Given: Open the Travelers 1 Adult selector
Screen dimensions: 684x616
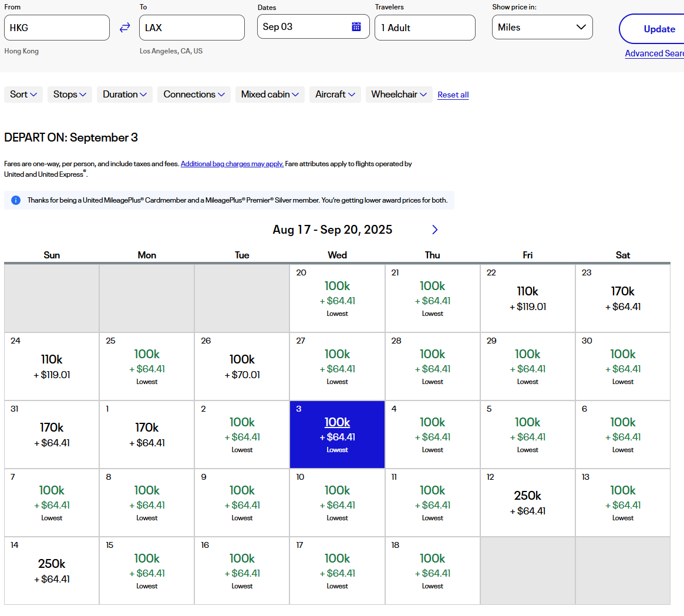Looking at the screenshot, I should coord(425,28).
